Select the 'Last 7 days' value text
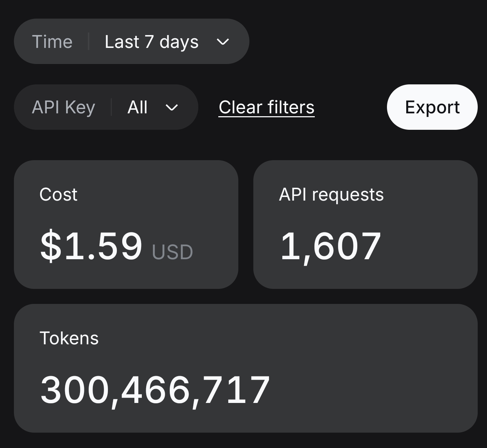This screenshot has width=487, height=448. pos(151,42)
